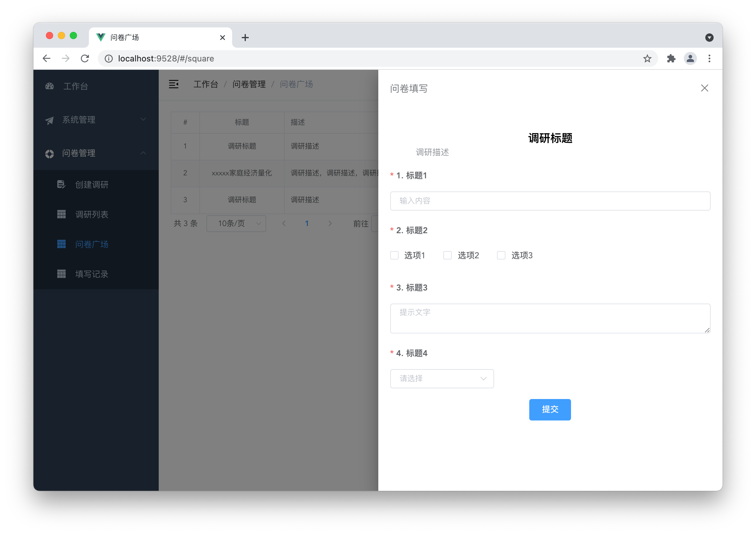756x535 pixels.
Task: Click the 输入内容 text field
Action: point(550,201)
